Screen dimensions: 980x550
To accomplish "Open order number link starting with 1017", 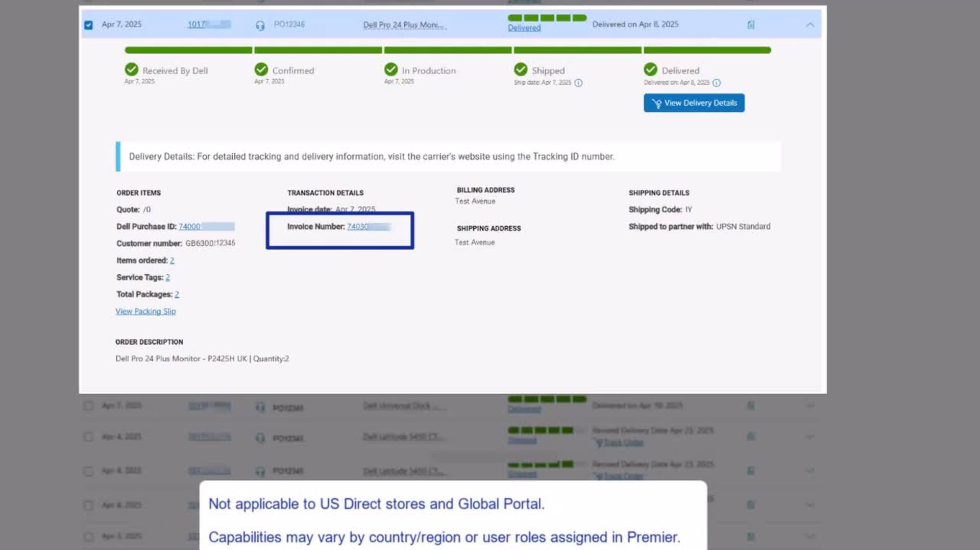I will pos(209,24).
